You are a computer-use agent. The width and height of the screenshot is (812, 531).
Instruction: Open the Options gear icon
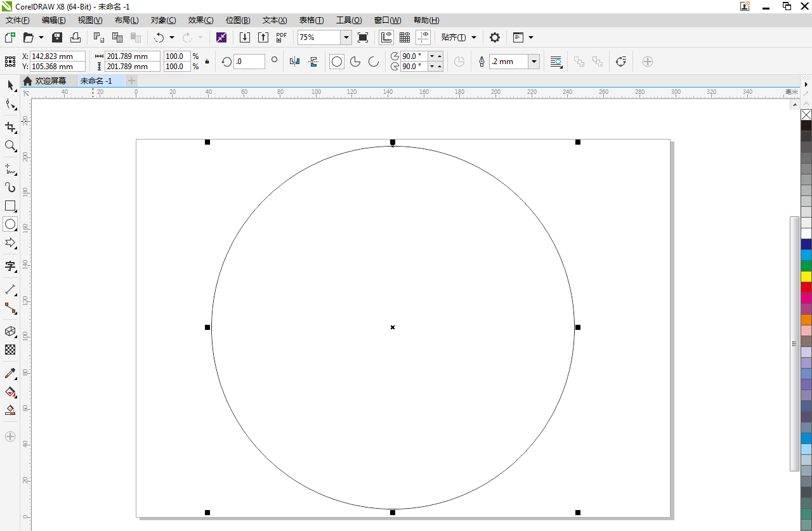495,37
